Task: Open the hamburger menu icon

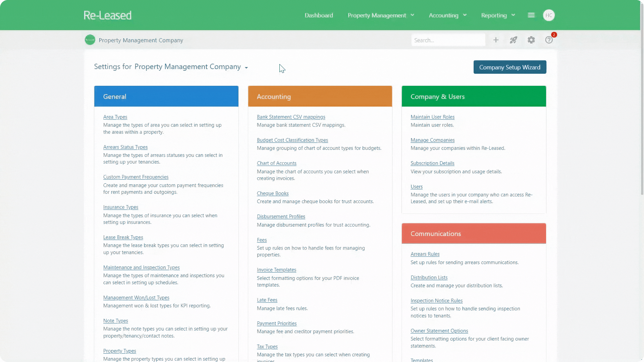Action: 531,15
